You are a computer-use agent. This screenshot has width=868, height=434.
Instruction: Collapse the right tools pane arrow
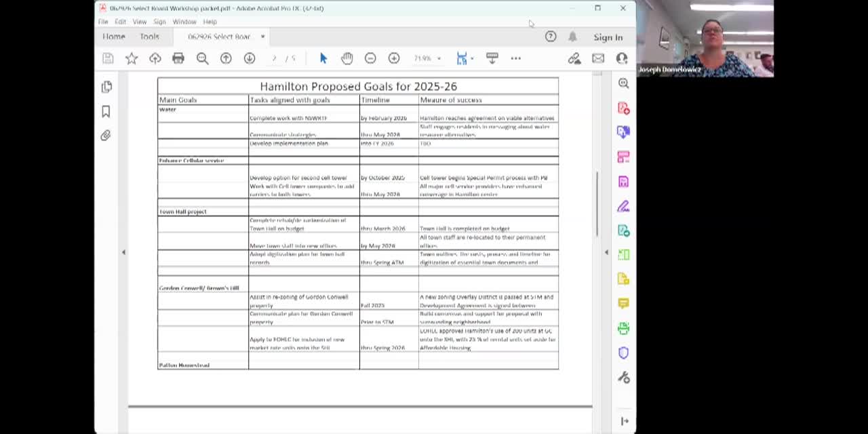[x=606, y=252]
